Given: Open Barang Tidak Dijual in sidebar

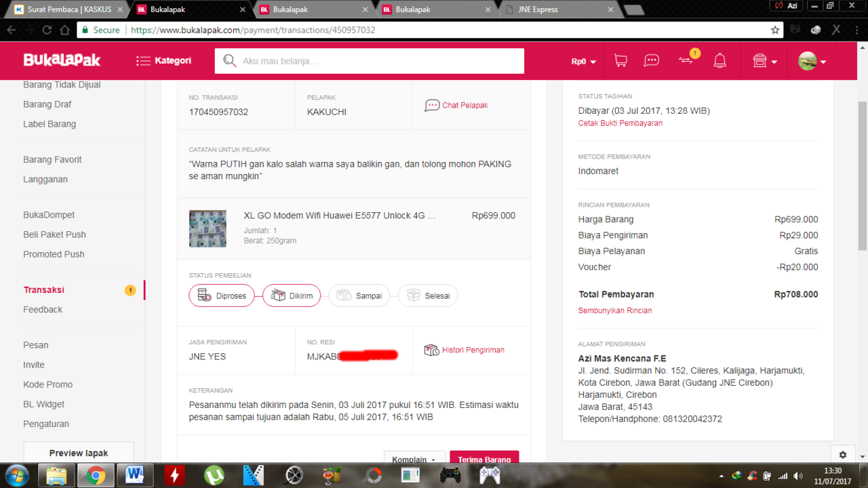Looking at the screenshot, I should pyautogui.click(x=62, y=85).
